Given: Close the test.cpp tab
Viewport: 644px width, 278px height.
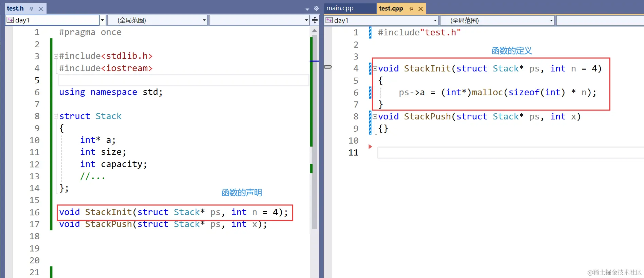Looking at the screenshot, I should [x=421, y=9].
